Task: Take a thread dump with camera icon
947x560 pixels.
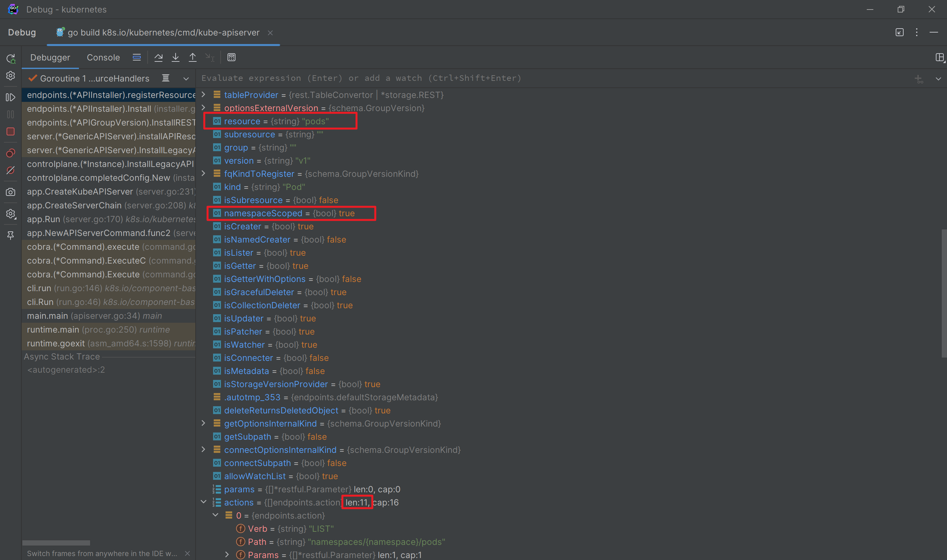Action: [x=11, y=192]
